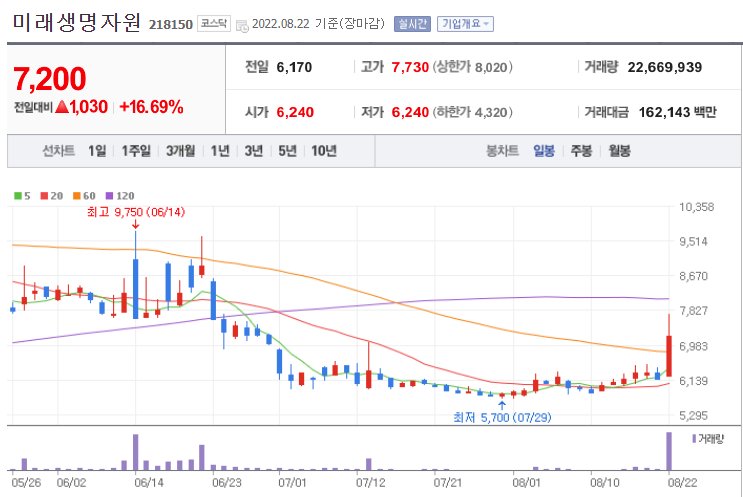Click the orange 60-day moving average legend

pos(84,196)
